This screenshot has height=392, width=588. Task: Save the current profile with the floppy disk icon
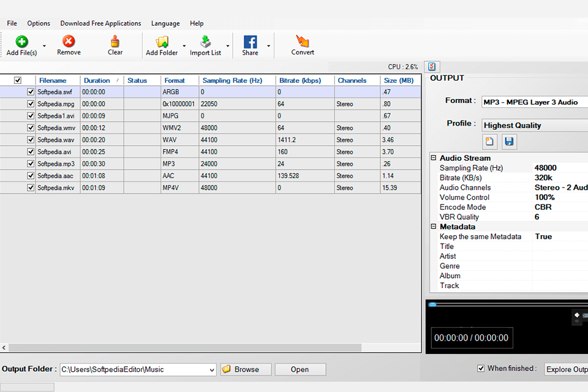[509, 141]
